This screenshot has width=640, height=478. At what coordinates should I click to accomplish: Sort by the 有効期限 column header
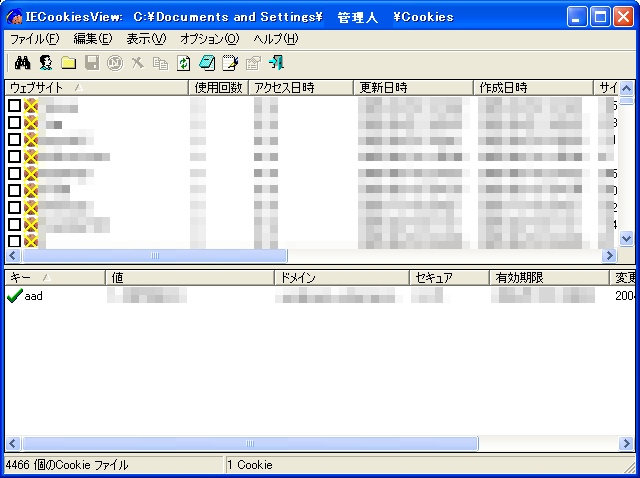549,278
